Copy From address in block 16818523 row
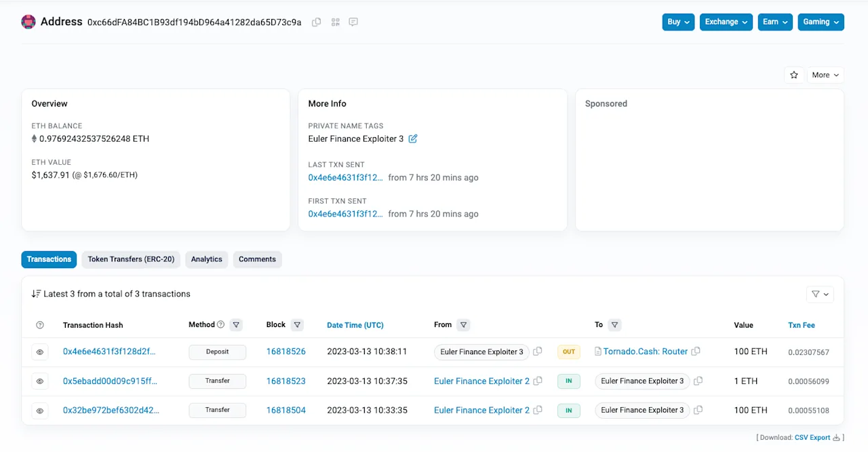Screen dimensions: 868x452 click(538, 381)
